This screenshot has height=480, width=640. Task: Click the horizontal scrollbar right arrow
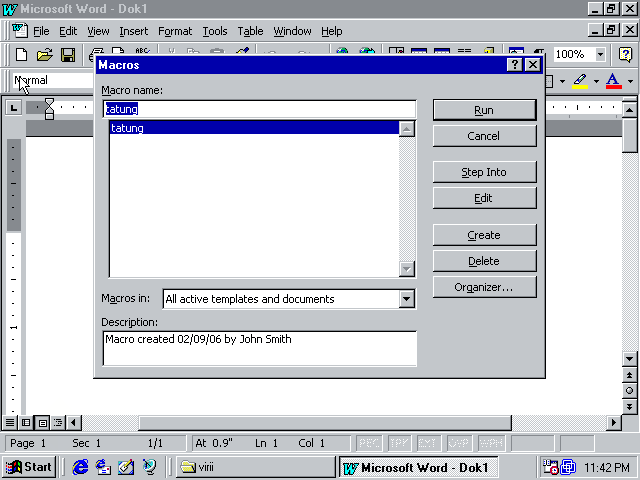point(613,422)
